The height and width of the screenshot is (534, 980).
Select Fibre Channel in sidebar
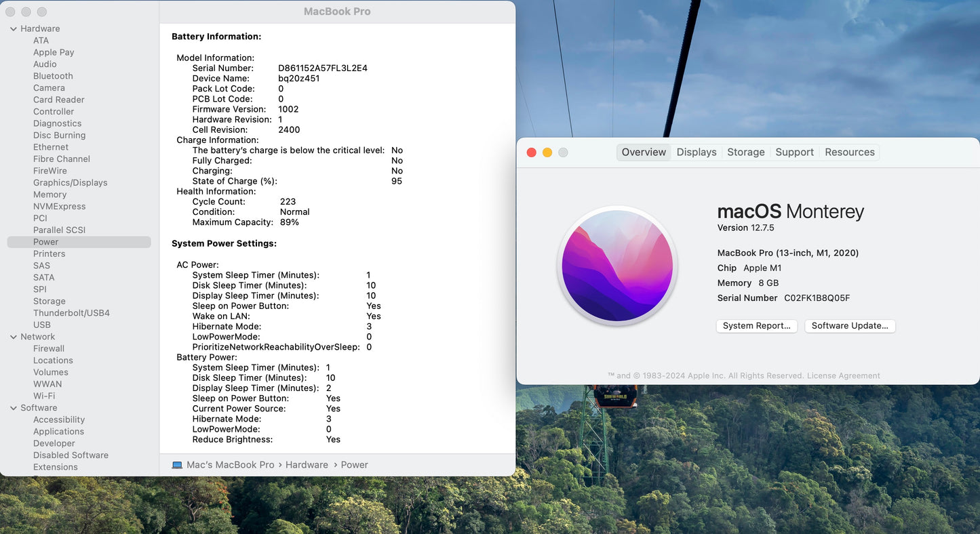[x=62, y=159]
